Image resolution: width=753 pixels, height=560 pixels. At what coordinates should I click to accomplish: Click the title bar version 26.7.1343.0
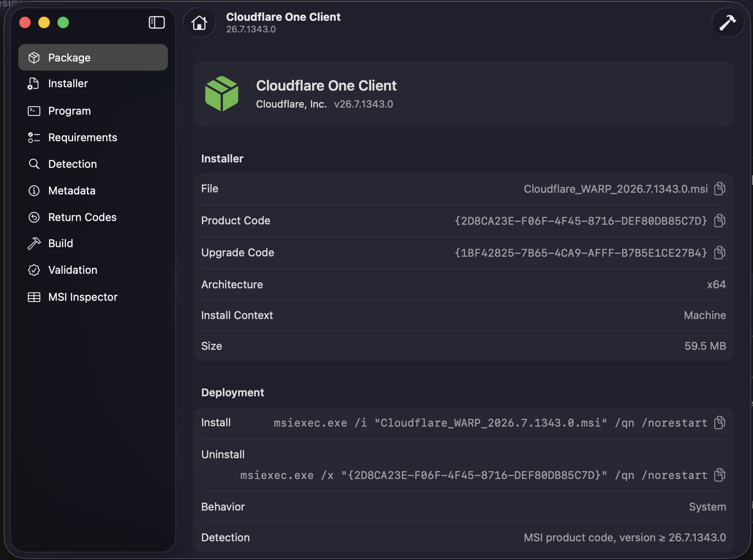coord(251,29)
